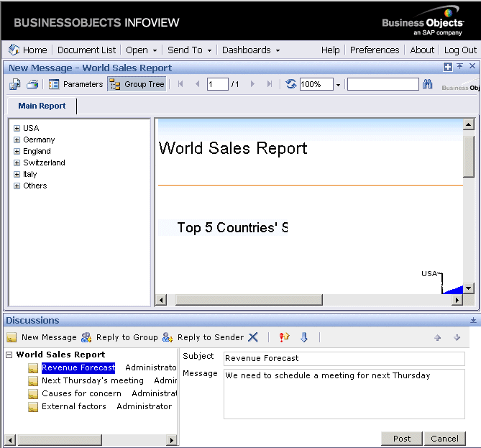This screenshot has height=448, width=481.
Task: Click Help in the top bar
Action: coord(331,50)
